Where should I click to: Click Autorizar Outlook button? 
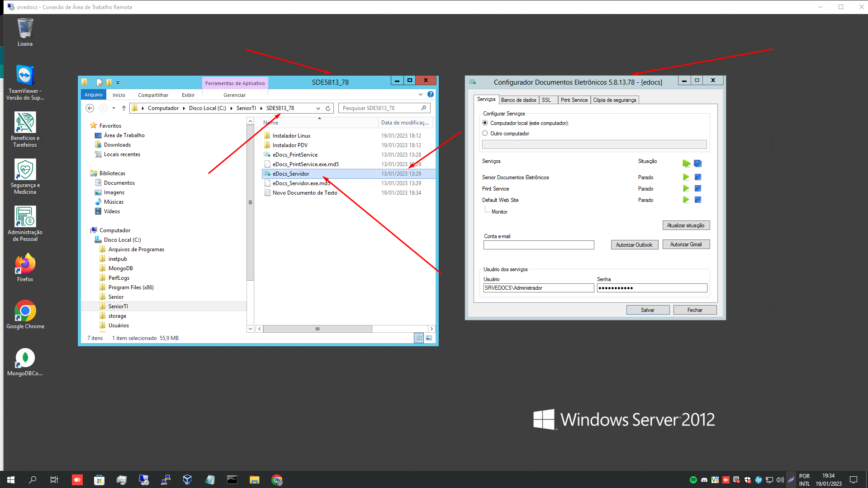pyautogui.click(x=634, y=245)
